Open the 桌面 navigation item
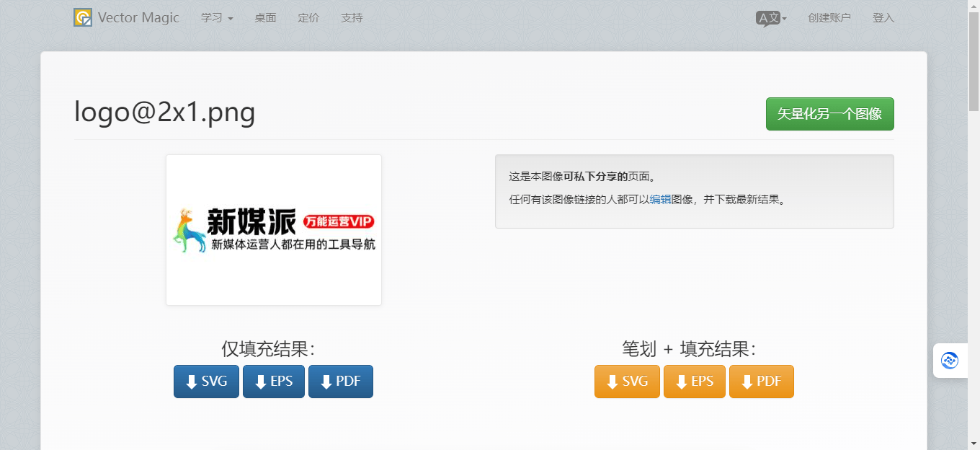This screenshot has height=450, width=980. click(265, 18)
